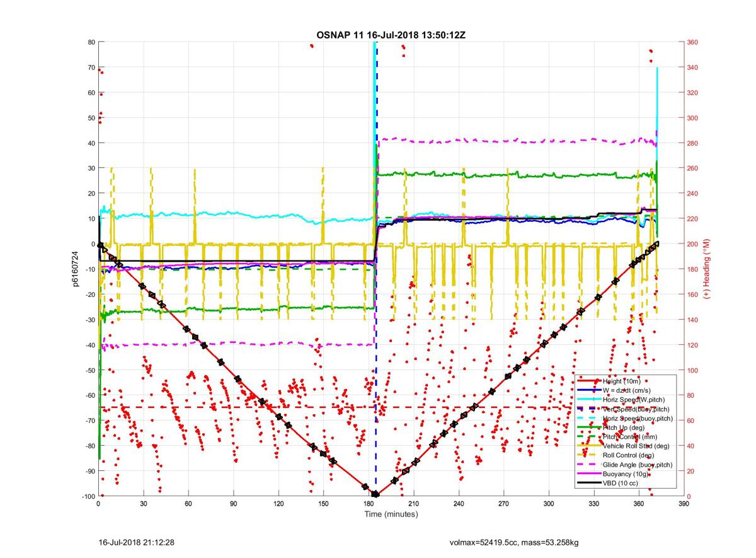Image resolution: width=756 pixels, height=558 pixels.
Task: Click 'Glide Angle (buoy,pitch)' legend label
Action: (638, 464)
